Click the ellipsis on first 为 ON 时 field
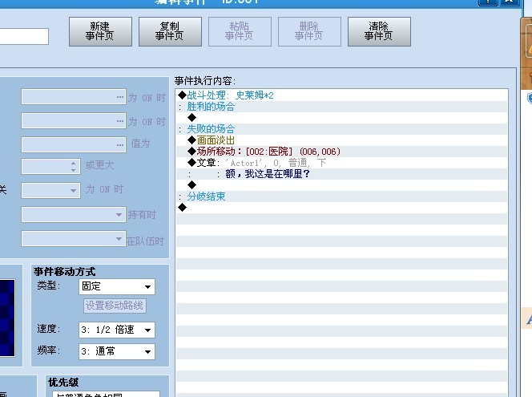This screenshot has width=532, height=397. (120, 97)
